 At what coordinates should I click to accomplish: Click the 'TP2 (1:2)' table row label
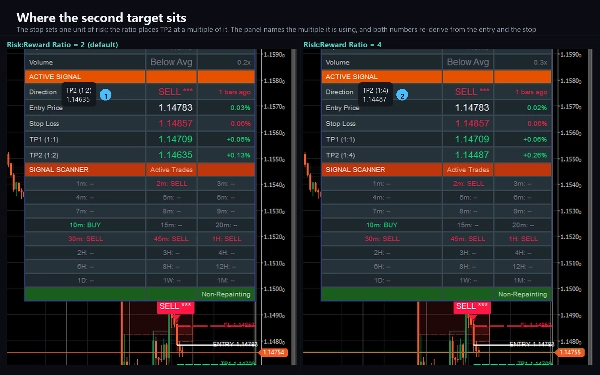[x=44, y=155]
